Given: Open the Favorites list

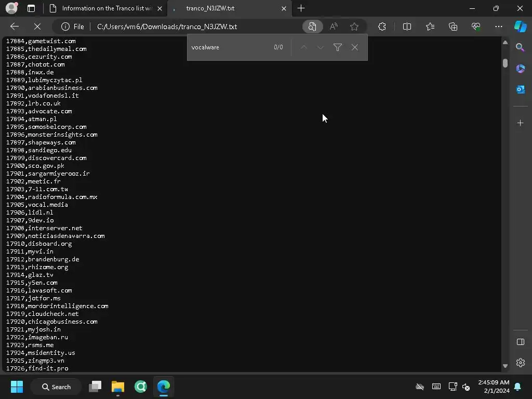Looking at the screenshot, I should point(430,26).
